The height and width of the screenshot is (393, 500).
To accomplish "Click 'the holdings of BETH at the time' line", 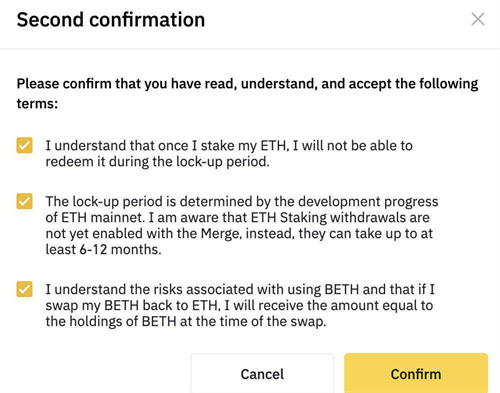I will click(x=186, y=322).
